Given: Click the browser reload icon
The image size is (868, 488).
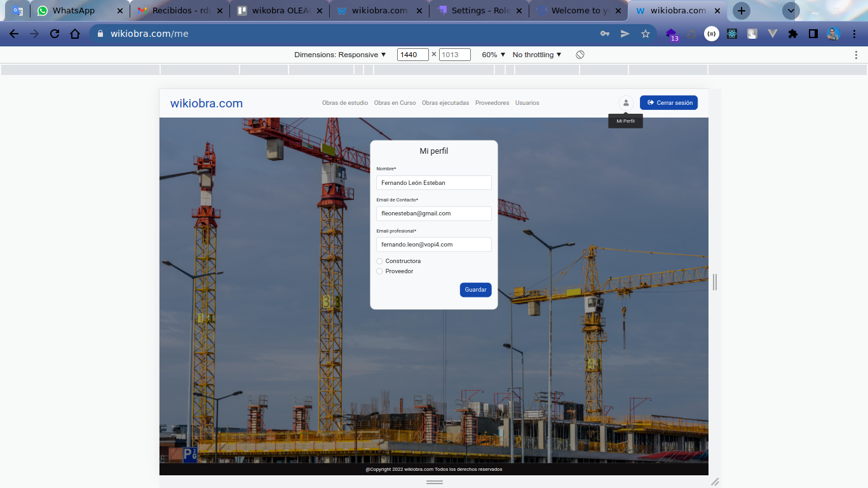Looking at the screenshot, I should pos(55,34).
